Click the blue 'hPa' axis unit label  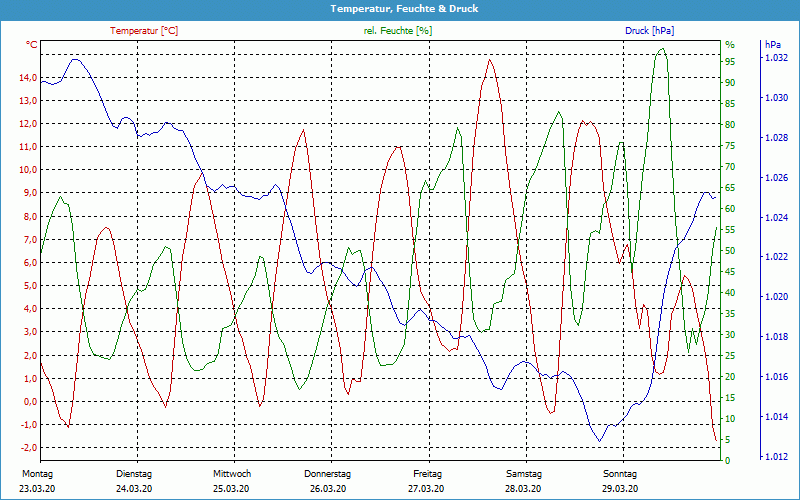click(772, 45)
